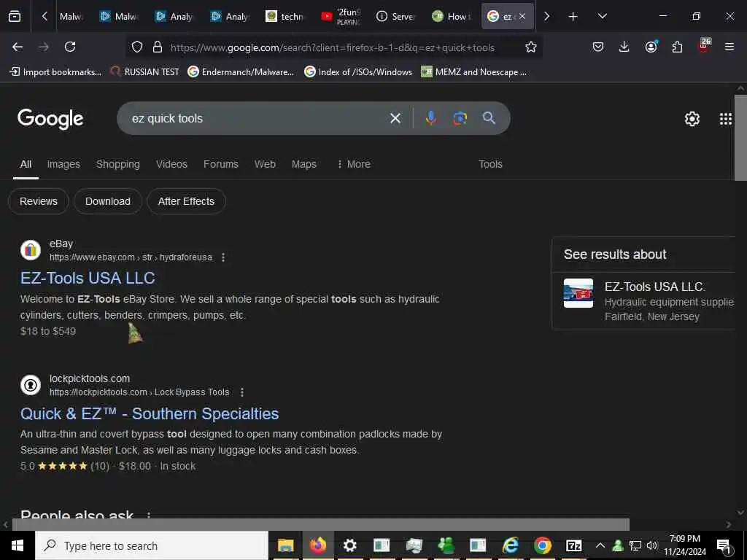747x560 pixels.
Task: Switch to Forums results
Action: click(x=220, y=164)
